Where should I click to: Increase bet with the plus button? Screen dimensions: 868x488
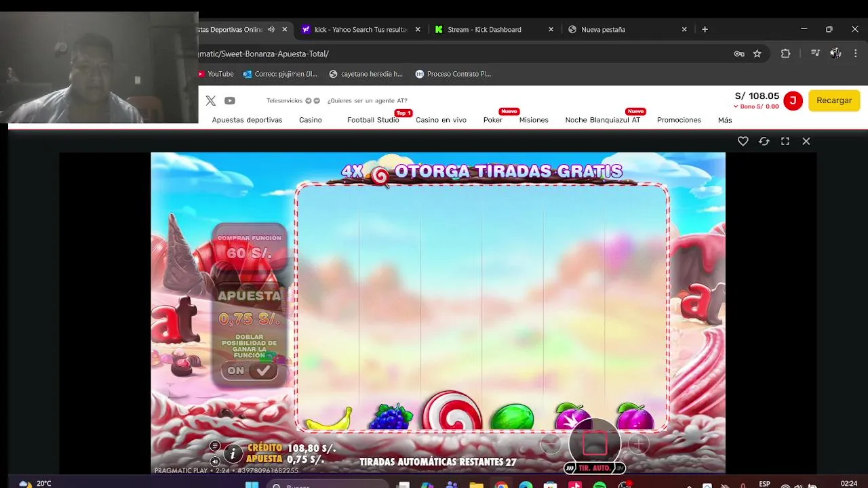point(638,445)
